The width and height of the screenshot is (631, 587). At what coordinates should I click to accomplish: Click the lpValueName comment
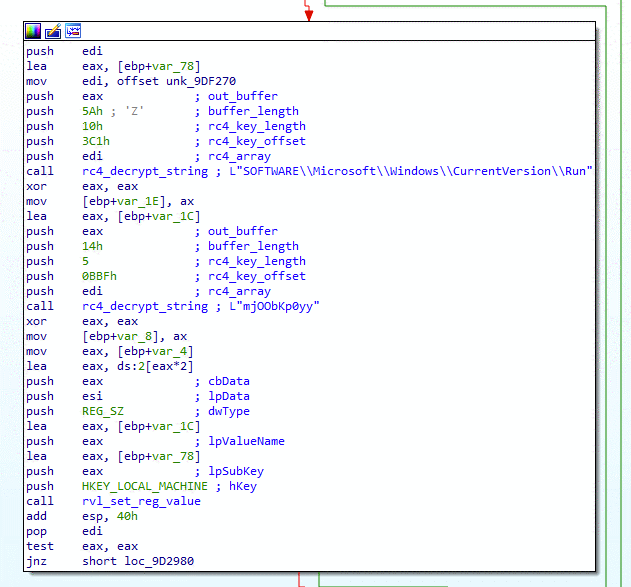pyautogui.click(x=246, y=441)
